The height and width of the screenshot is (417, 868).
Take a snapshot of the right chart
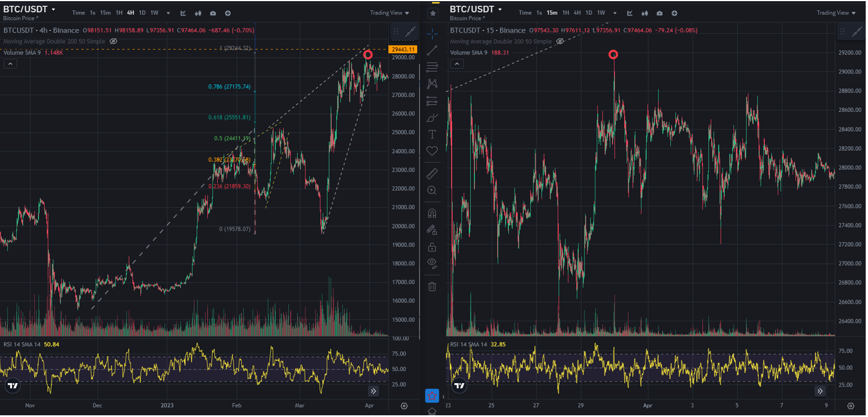pyautogui.click(x=659, y=13)
